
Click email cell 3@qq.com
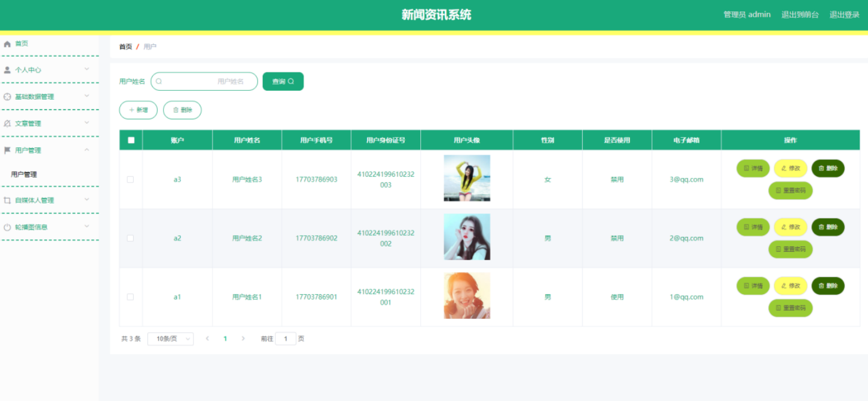pyautogui.click(x=687, y=179)
